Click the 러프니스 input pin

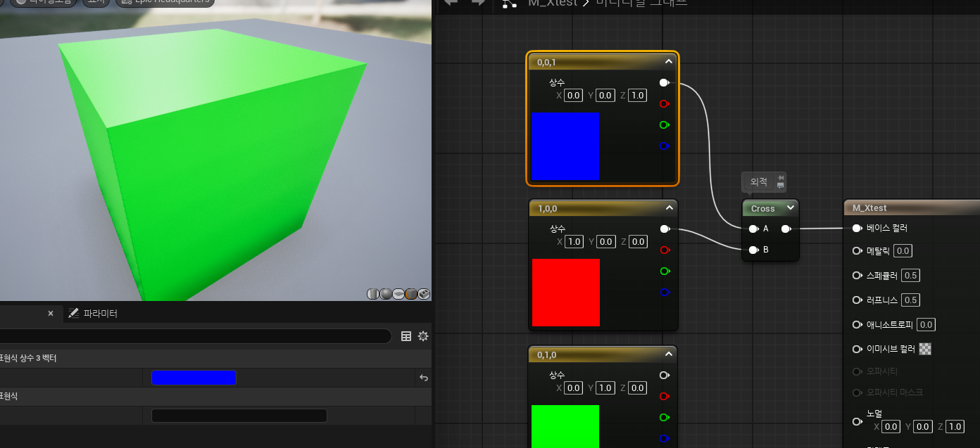pos(857,300)
